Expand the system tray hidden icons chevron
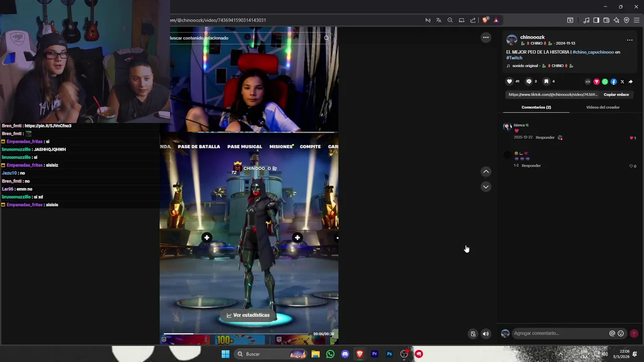The height and width of the screenshot is (362, 644). click(x=561, y=354)
